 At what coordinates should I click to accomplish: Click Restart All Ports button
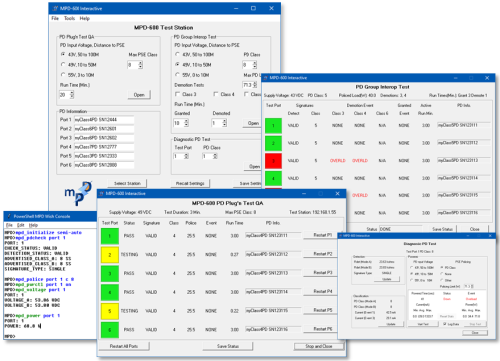tap(124, 346)
